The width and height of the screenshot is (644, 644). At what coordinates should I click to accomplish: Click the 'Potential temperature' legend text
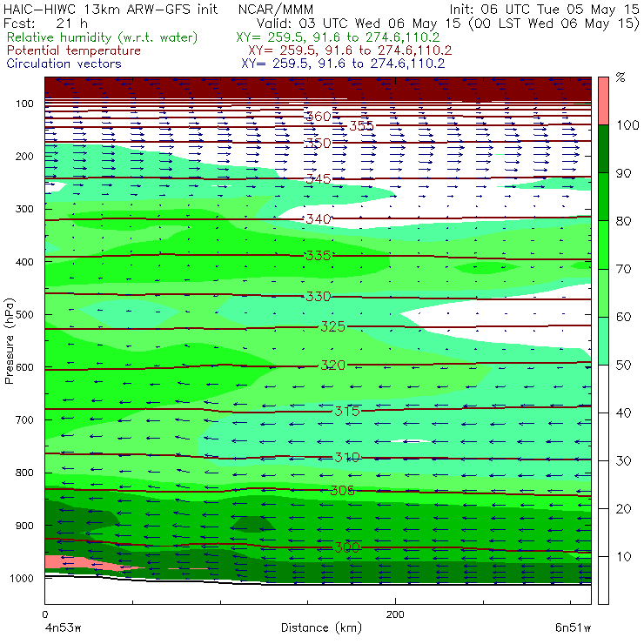[x=74, y=50]
